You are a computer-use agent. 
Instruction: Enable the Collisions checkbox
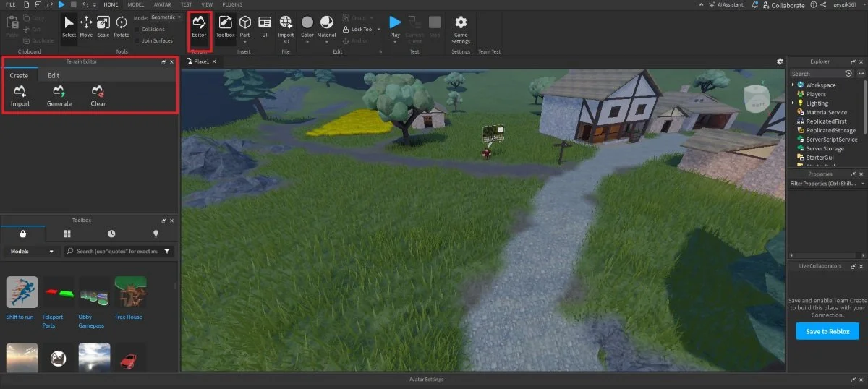[x=137, y=30]
